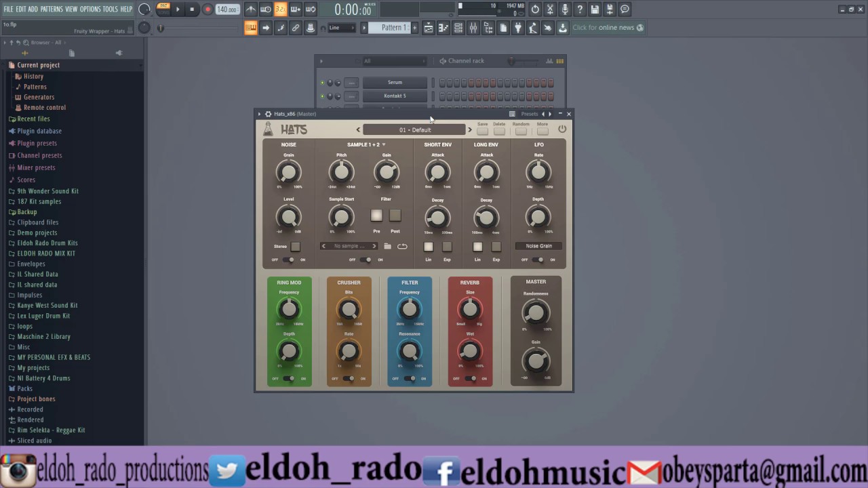
Task: Select Exp curve for Short Env
Action: 447,247
